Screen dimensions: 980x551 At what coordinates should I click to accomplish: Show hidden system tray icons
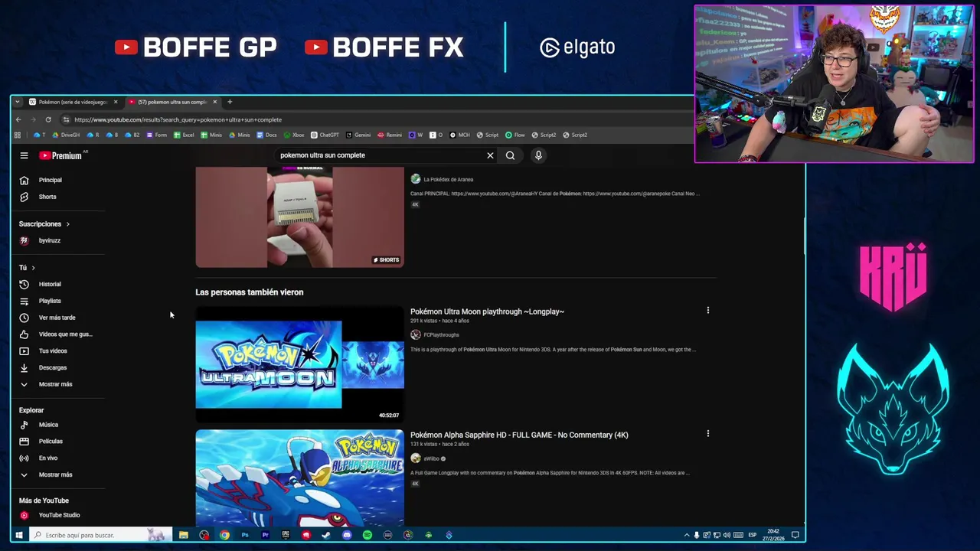[686, 535]
